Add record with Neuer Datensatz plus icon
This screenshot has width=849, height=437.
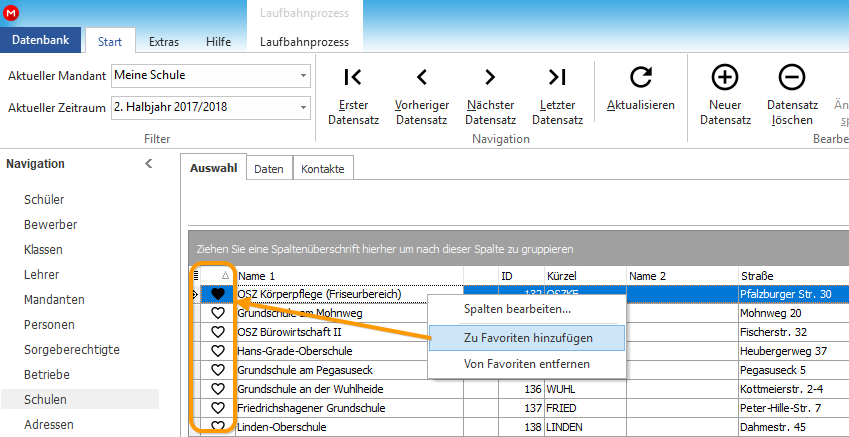[x=725, y=77]
